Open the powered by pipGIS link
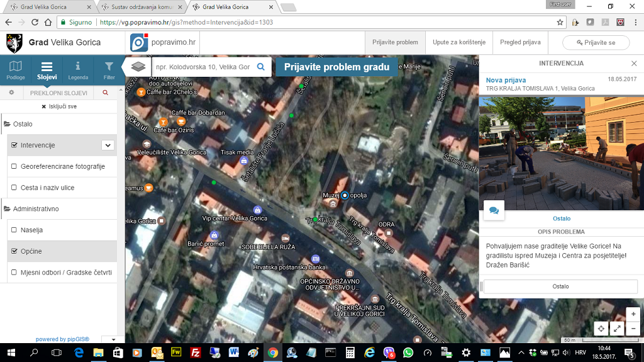644x362 pixels. click(62, 339)
